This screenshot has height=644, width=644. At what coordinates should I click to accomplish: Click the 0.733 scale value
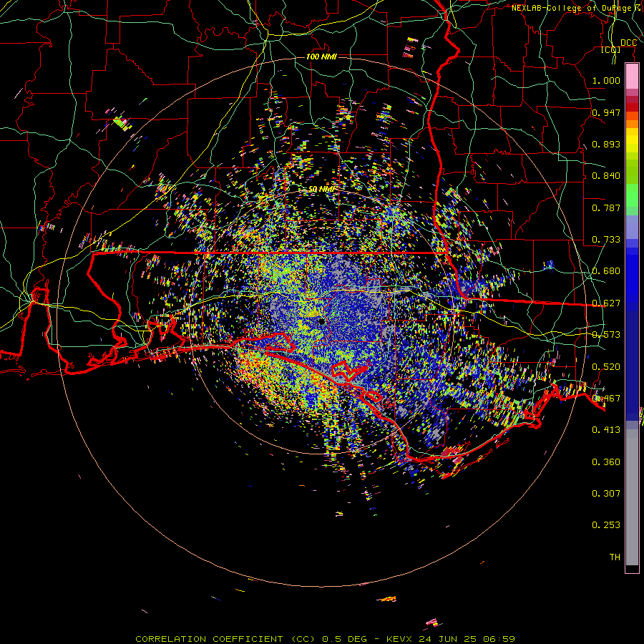(x=606, y=240)
